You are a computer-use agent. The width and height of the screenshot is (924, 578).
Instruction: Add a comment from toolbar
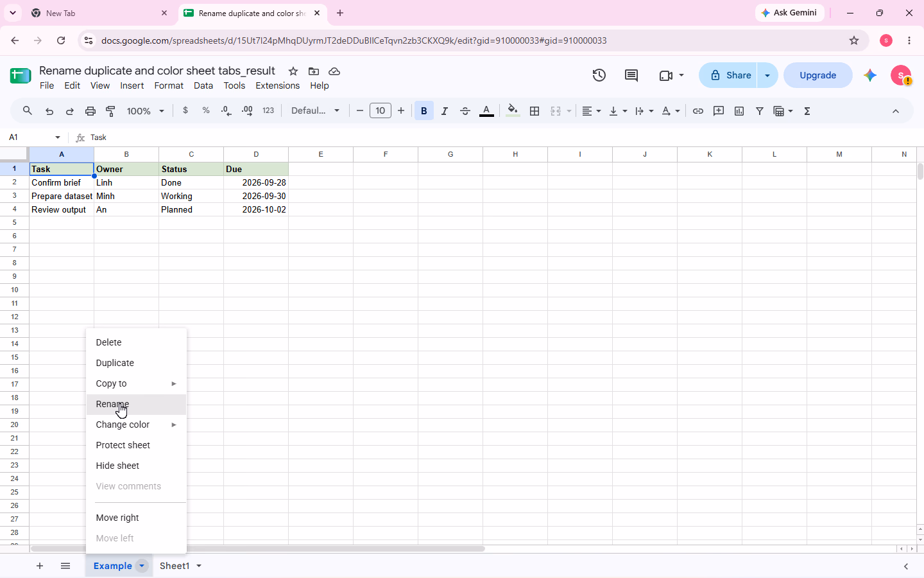[719, 111]
